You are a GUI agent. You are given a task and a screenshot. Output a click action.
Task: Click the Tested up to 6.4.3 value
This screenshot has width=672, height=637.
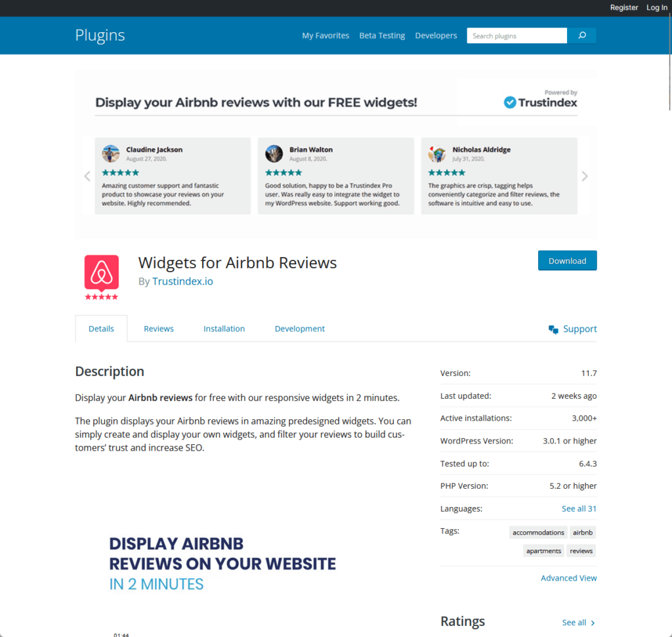point(587,464)
